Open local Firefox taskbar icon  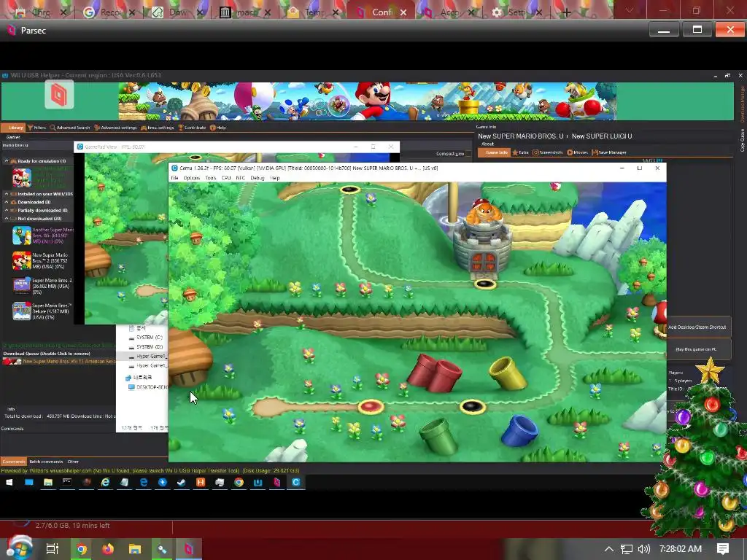108,549
